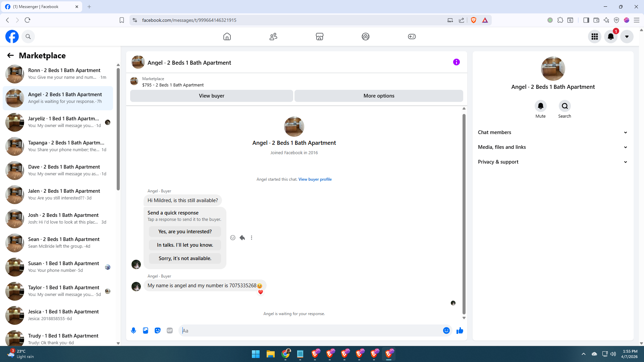Send a thumbs-up like
Screen dimensions: 644x362
click(460, 331)
